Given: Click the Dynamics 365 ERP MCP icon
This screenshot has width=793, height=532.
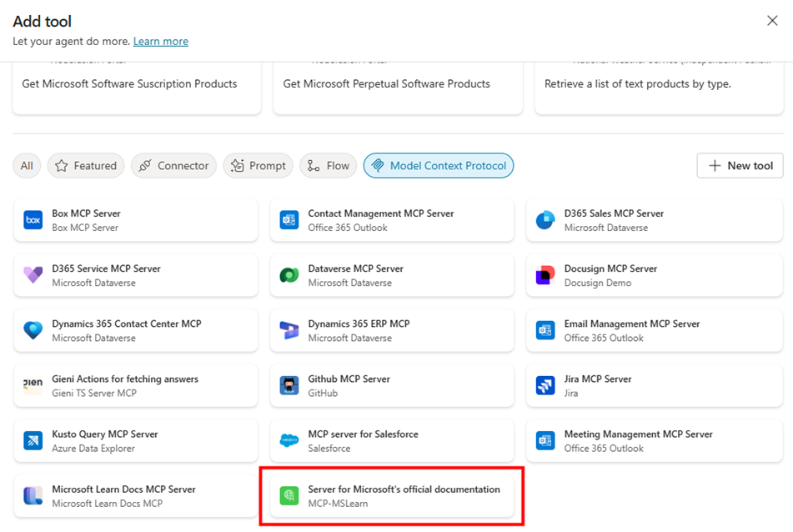Looking at the screenshot, I should click(289, 330).
